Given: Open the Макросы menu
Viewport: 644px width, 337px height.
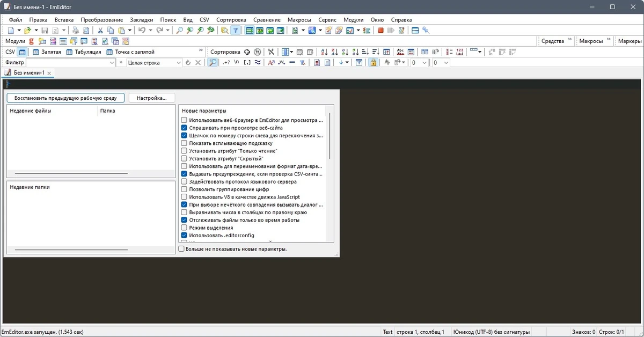Looking at the screenshot, I should tap(299, 20).
